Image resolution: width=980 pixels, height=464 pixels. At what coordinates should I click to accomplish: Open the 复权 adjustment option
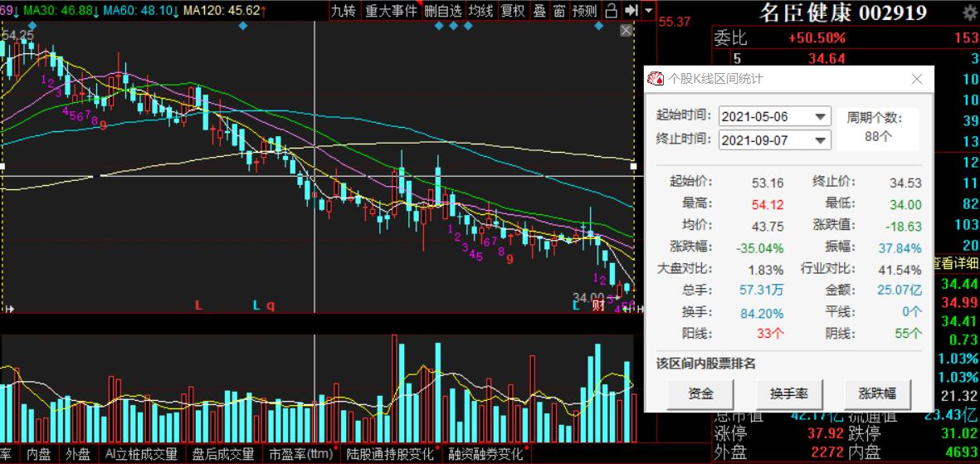pyautogui.click(x=513, y=10)
